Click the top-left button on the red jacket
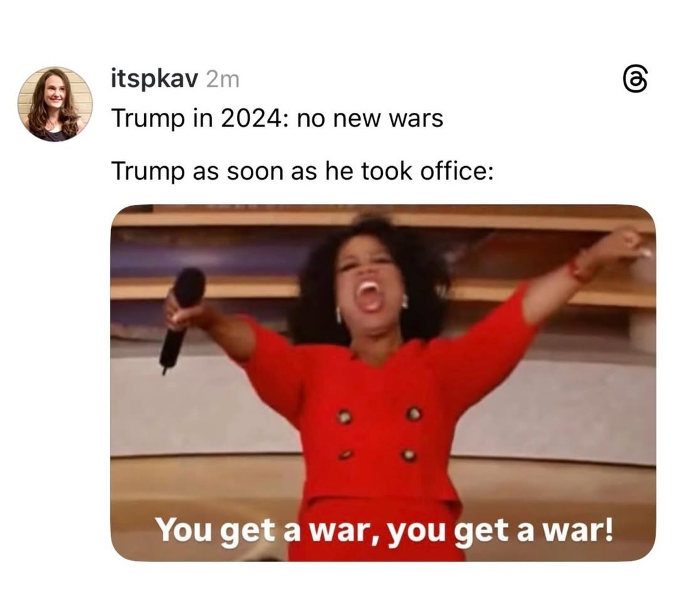677x616 pixels. click(x=345, y=416)
